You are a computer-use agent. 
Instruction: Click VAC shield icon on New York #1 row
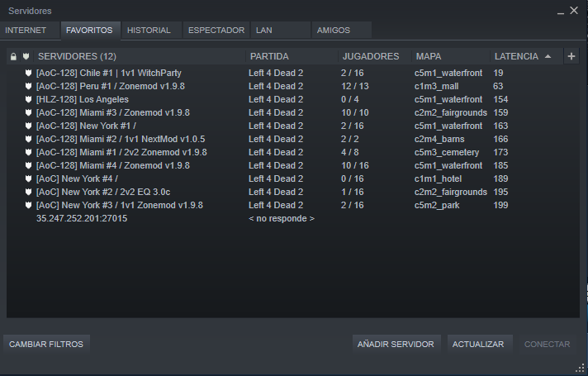[x=28, y=126]
